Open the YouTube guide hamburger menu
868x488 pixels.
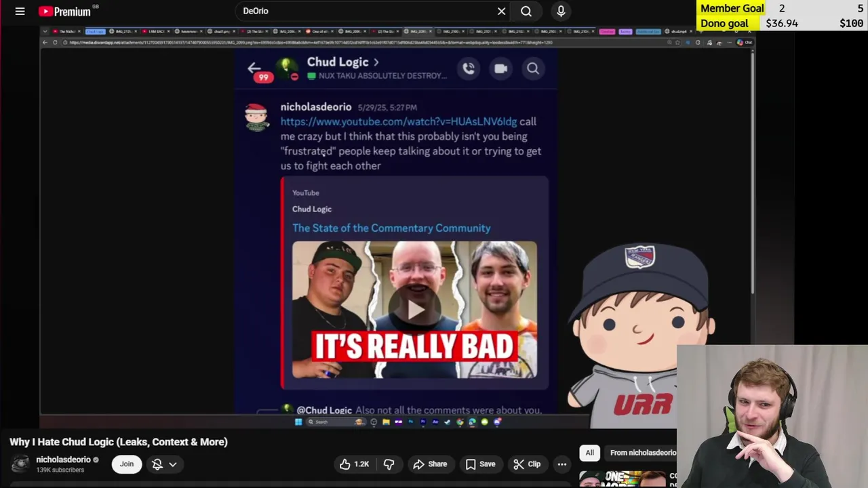point(20,11)
